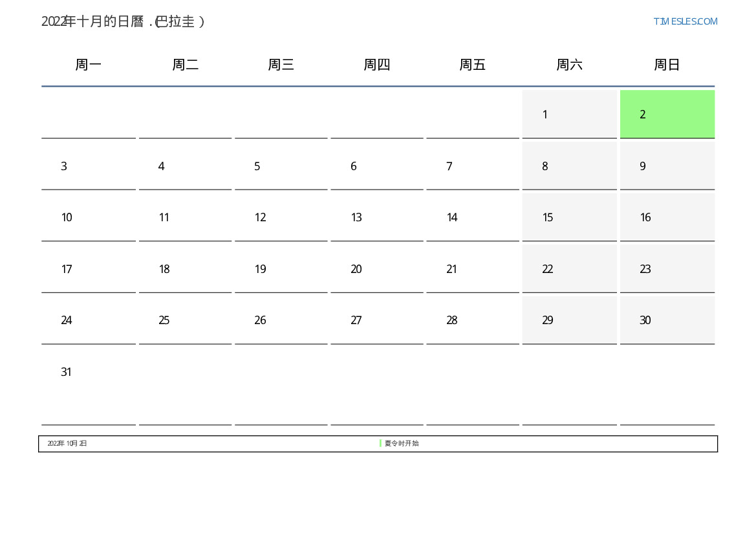Click the 夏令时开始 legend text

pyautogui.click(x=402, y=444)
